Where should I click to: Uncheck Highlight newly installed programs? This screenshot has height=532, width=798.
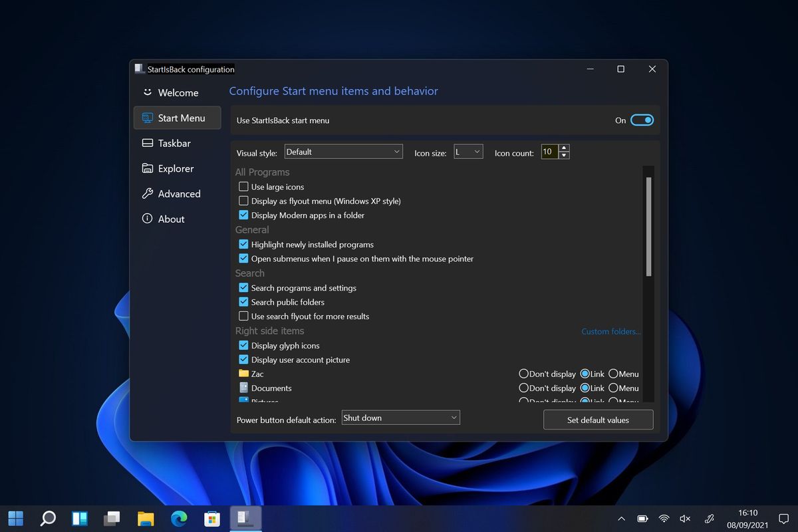(x=243, y=244)
